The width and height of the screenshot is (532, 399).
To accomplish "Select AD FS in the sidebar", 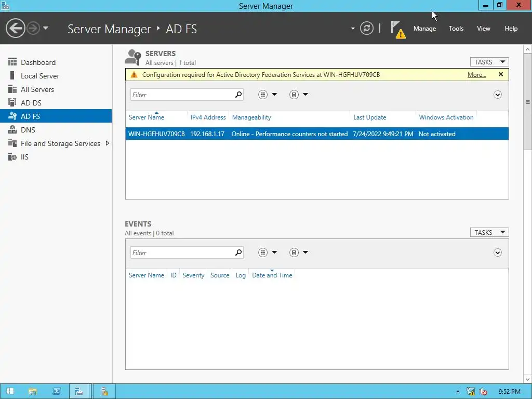I will point(56,116).
